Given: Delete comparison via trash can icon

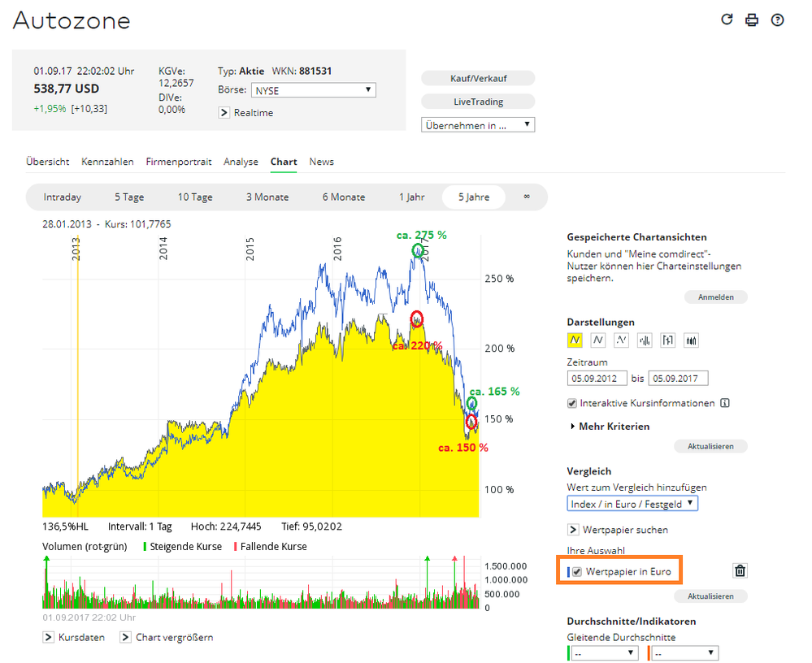Looking at the screenshot, I should (x=740, y=570).
